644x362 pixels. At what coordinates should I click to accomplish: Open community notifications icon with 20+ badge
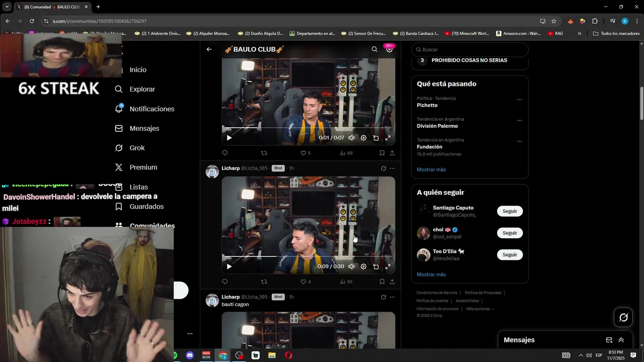click(389, 49)
